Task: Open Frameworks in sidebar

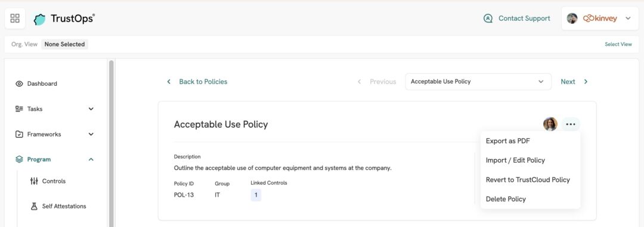Action: point(44,134)
